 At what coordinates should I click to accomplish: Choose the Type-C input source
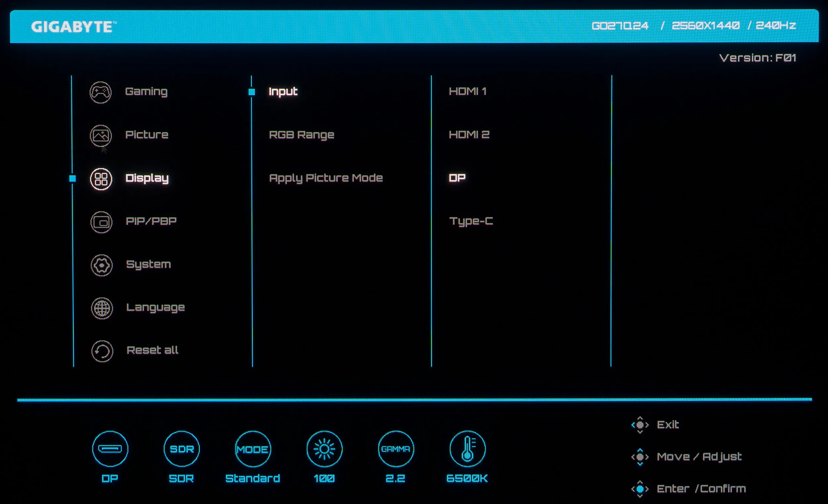[471, 221]
